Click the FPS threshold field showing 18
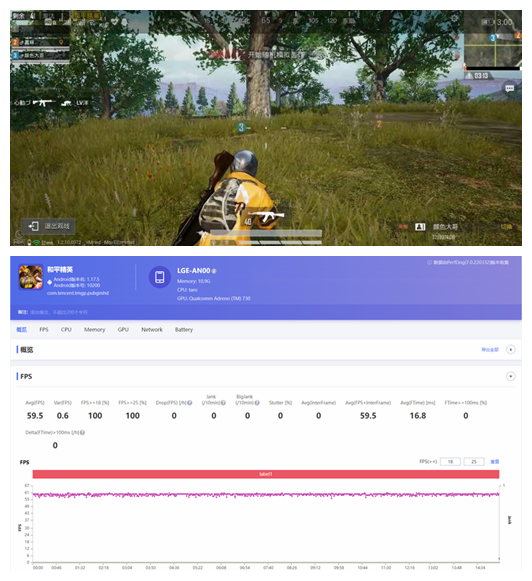The image size is (532, 581). [450, 462]
